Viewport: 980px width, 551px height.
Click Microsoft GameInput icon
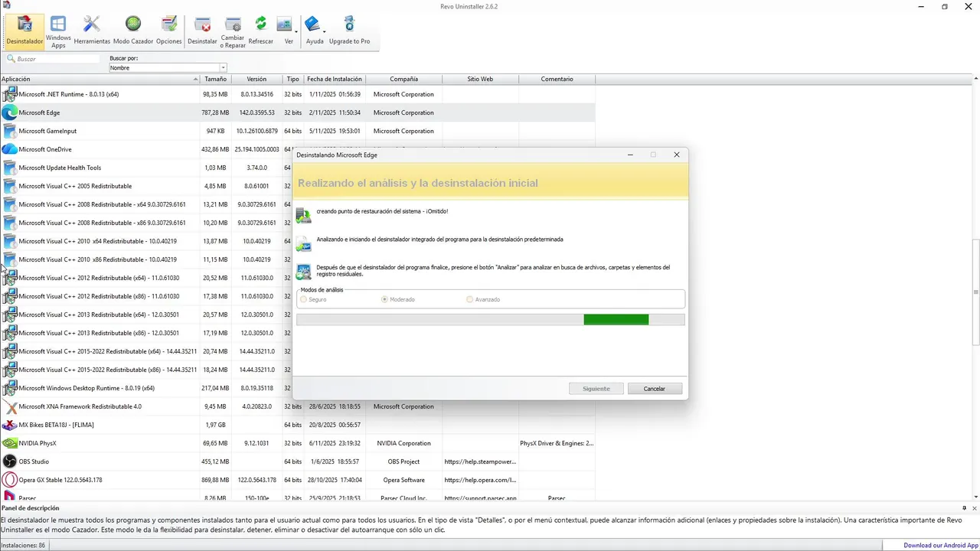[9, 131]
